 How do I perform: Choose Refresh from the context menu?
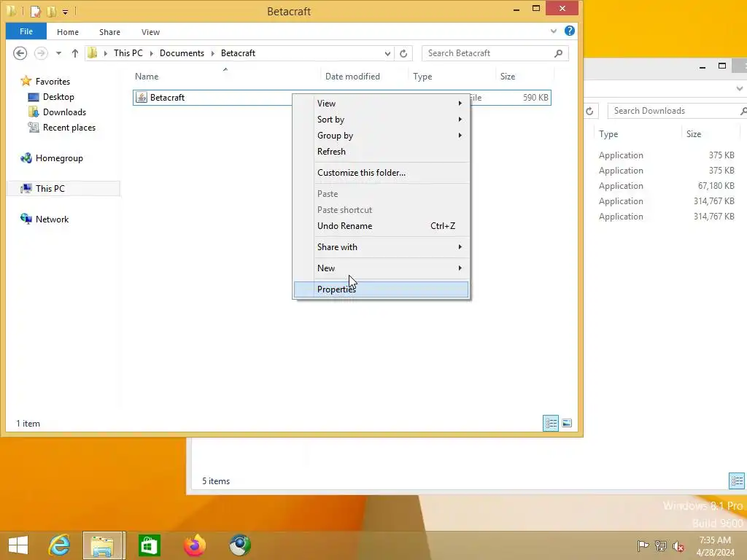coord(381,152)
